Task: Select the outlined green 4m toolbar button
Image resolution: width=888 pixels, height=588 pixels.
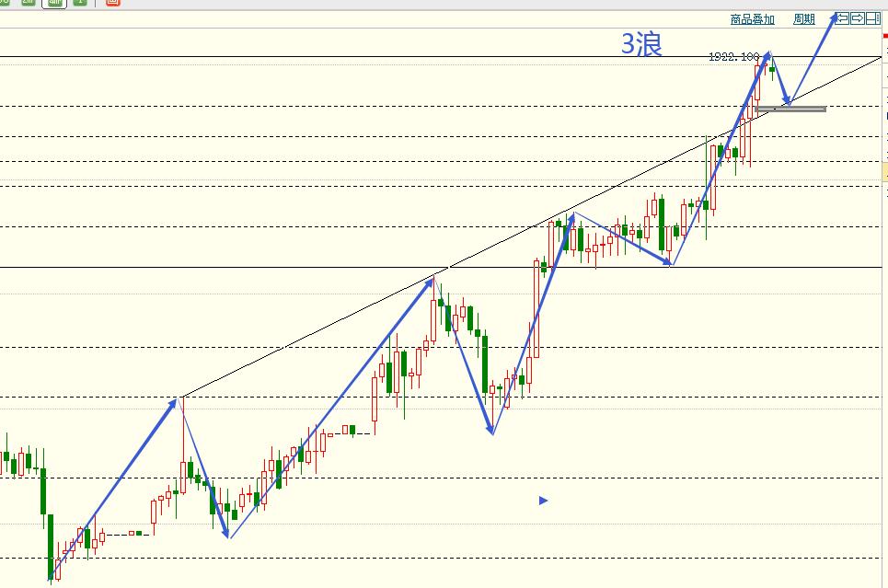Action: point(54,4)
